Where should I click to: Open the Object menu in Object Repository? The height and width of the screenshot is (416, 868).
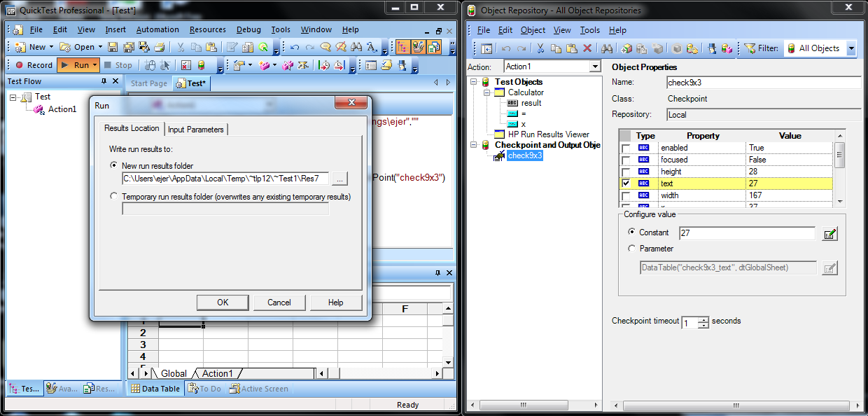point(533,30)
